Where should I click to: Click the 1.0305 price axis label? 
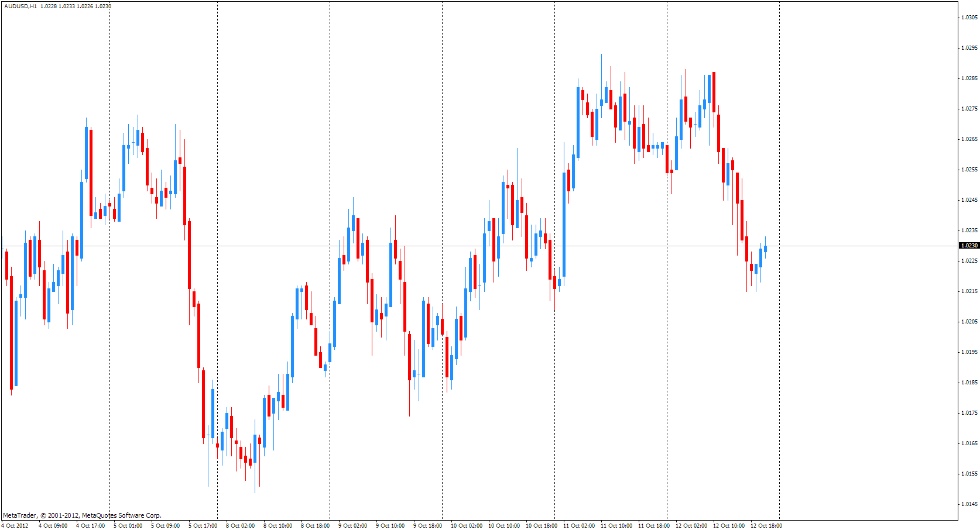(x=969, y=18)
